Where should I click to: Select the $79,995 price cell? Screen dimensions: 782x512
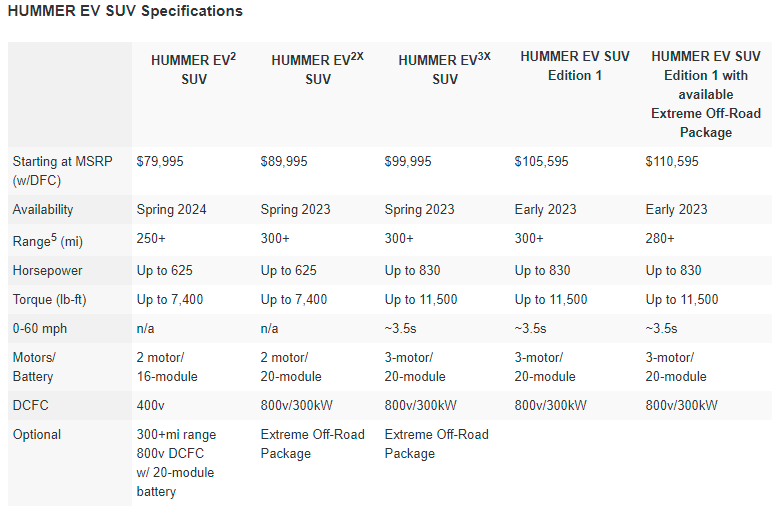click(160, 161)
